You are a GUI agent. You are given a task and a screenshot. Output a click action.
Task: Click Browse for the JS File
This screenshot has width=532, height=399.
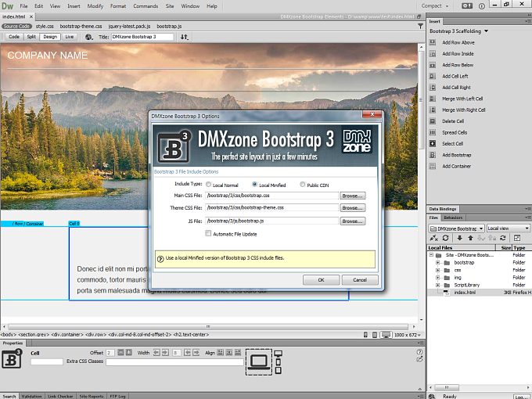pyautogui.click(x=353, y=221)
